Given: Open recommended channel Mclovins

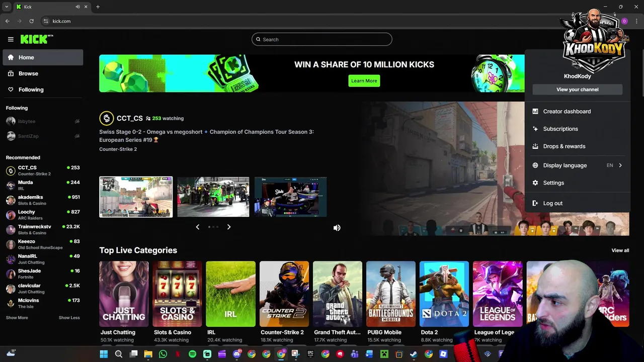Looking at the screenshot, I should (43, 303).
